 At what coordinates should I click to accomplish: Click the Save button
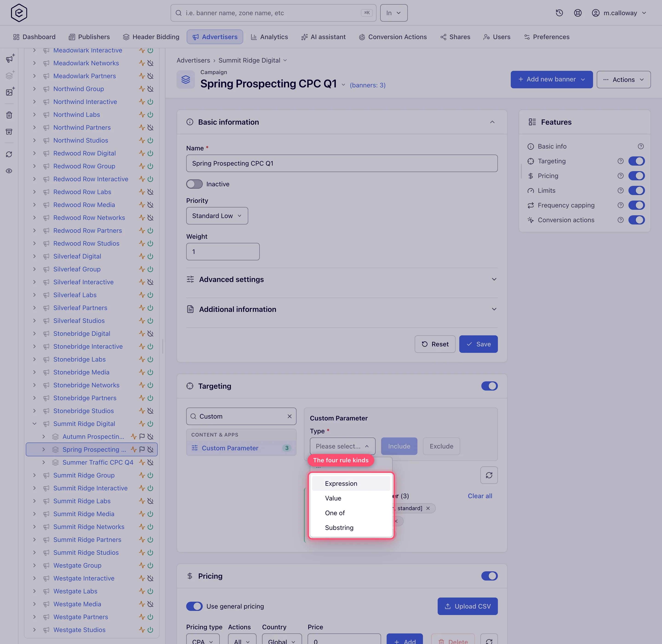tap(478, 344)
